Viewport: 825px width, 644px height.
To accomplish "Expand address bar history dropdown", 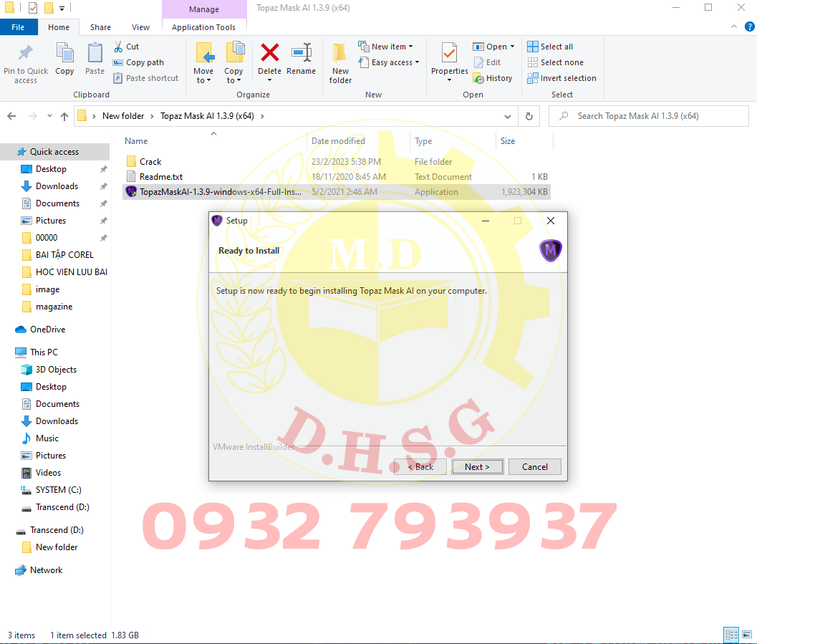I will (507, 116).
